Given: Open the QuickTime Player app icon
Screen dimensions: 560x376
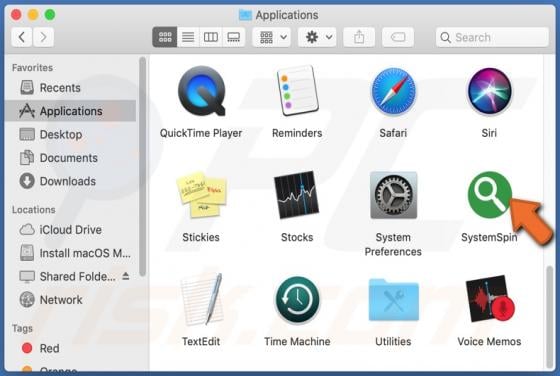Looking at the screenshot, I should 202,91.
